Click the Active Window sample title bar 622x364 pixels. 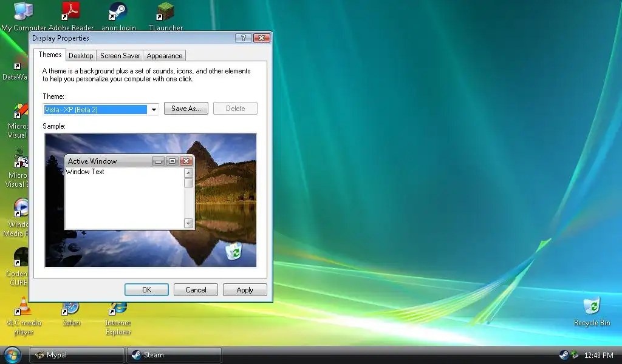click(x=129, y=161)
